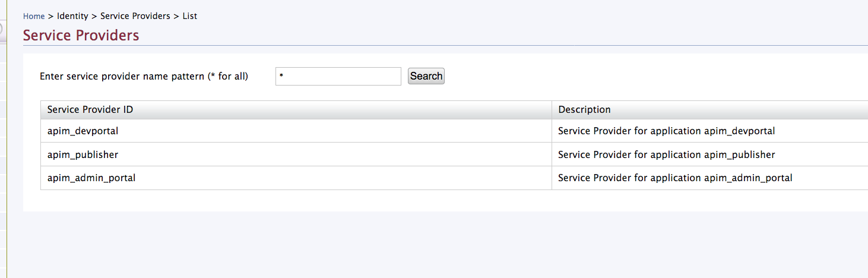Open the Service Providers breadcrumb item
The image size is (868, 278).
click(135, 16)
